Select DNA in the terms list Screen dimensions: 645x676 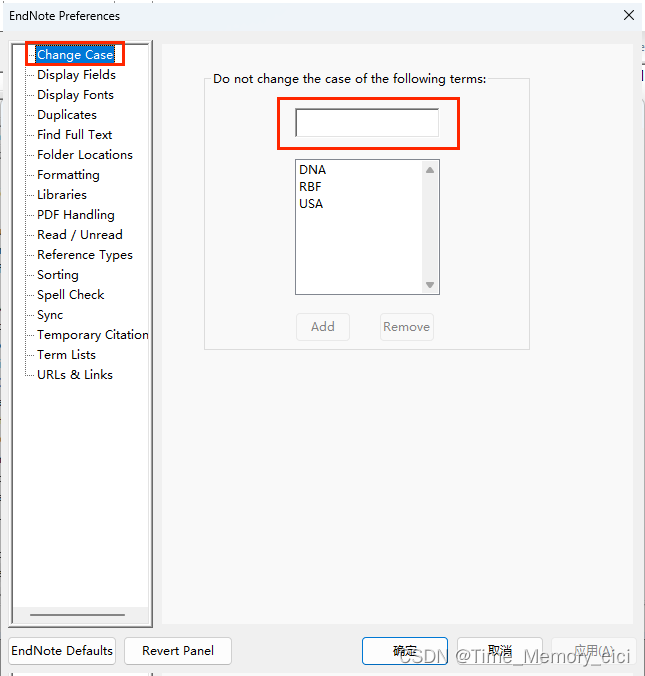click(313, 170)
